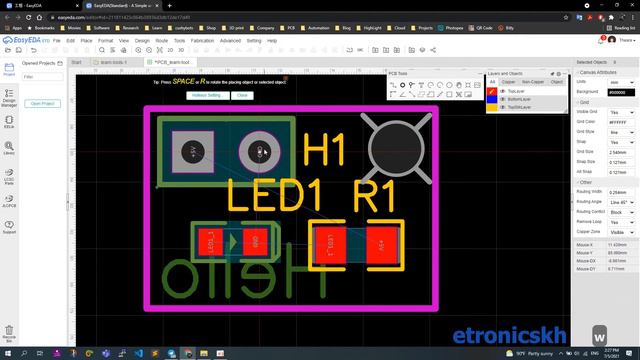
Task: Click the Undo toolbar icon
Action: pyautogui.click(x=33, y=50)
